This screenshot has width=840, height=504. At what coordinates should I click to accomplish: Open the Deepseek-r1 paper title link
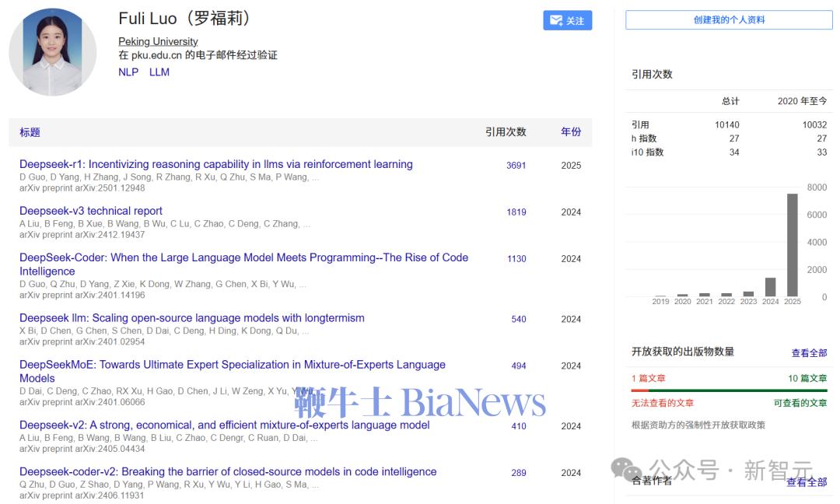pos(215,164)
